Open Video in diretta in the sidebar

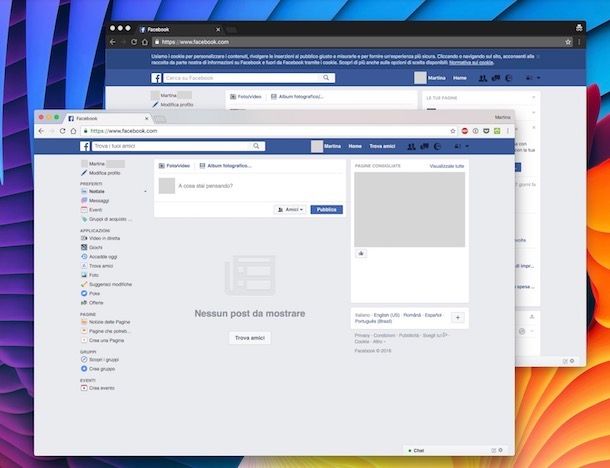100,238
